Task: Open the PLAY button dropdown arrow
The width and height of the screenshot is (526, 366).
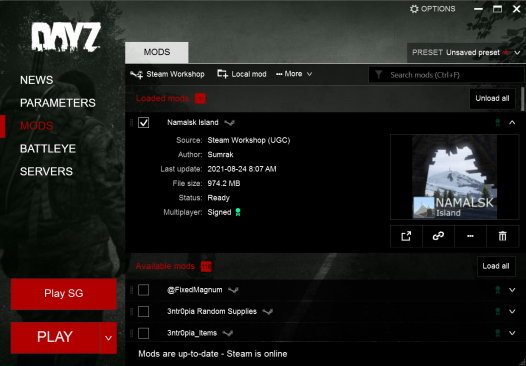Action: pyautogui.click(x=108, y=338)
